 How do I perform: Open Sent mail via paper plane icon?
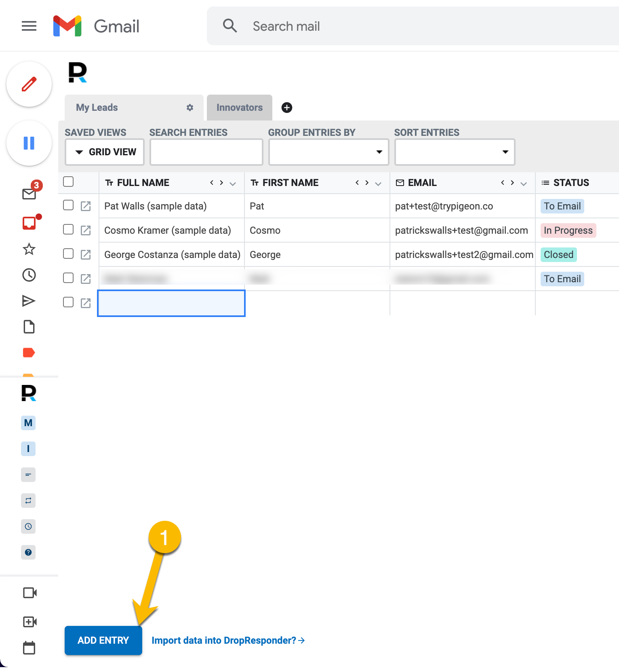29,301
